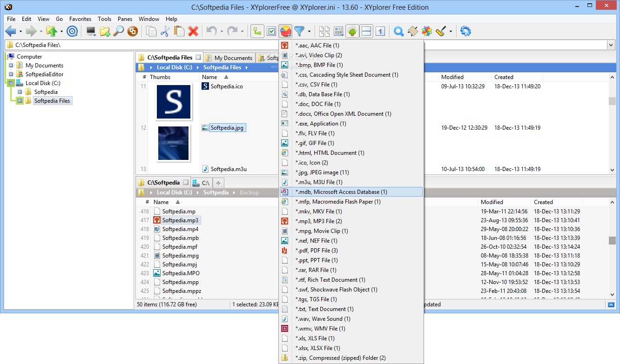
Task: Click the Paste clipboard icon
Action: point(179,31)
